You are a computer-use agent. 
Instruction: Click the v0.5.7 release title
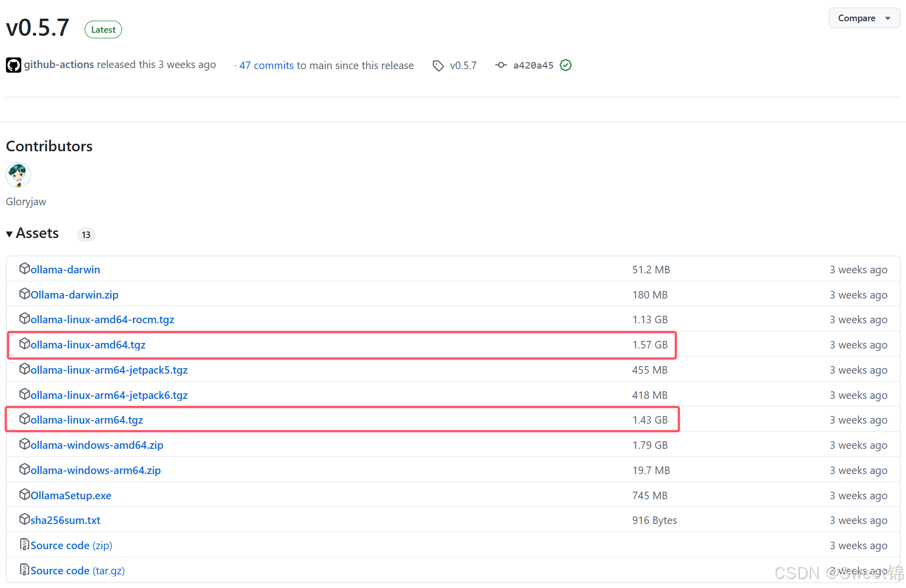pyautogui.click(x=37, y=28)
